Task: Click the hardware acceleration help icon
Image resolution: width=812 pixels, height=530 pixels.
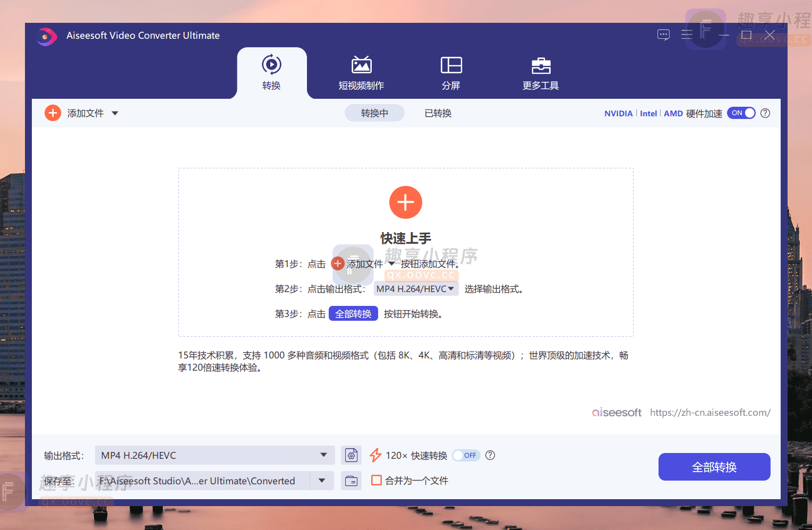Action: coord(765,113)
